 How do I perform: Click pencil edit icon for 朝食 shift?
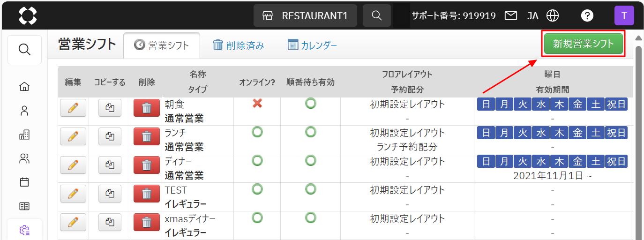tap(73, 108)
